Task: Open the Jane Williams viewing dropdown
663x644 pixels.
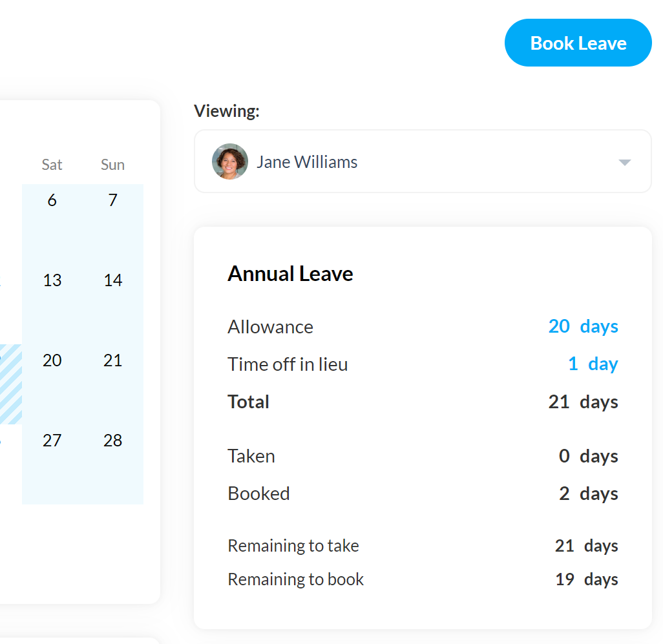Action: click(x=423, y=161)
